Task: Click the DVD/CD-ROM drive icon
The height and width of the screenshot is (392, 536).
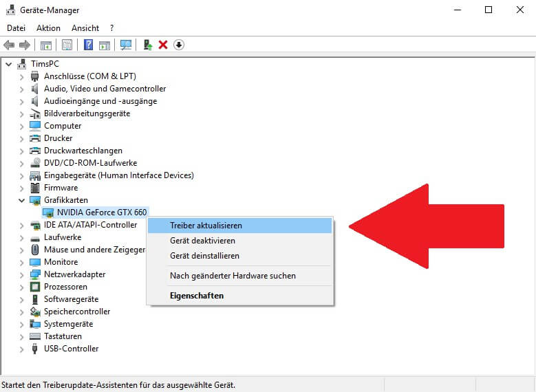Action: coord(35,163)
